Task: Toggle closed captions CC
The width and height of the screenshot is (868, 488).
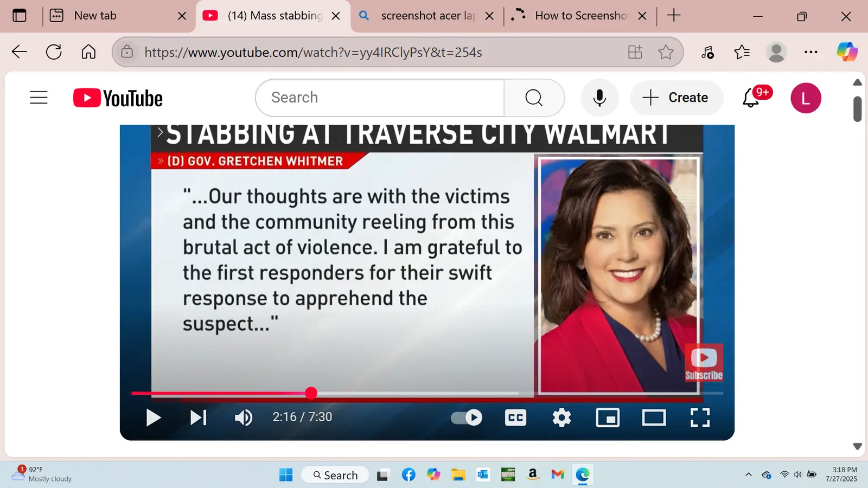Action: coord(515,418)
